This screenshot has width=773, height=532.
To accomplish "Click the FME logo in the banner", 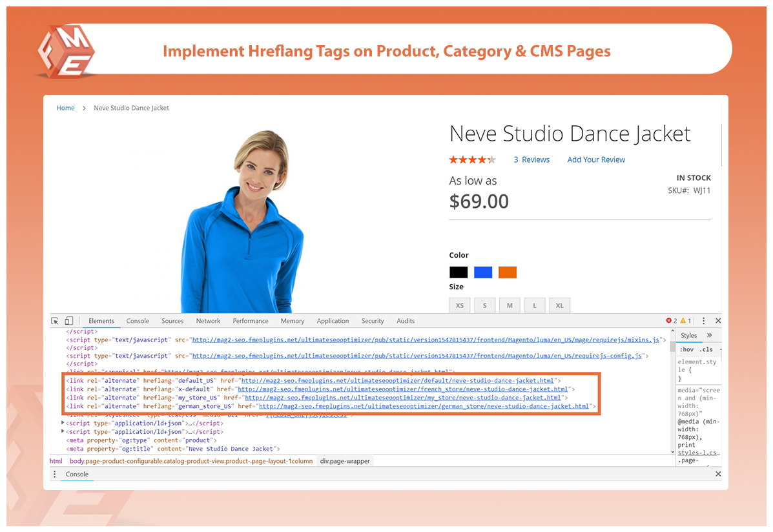I will [x=65, y=50].
